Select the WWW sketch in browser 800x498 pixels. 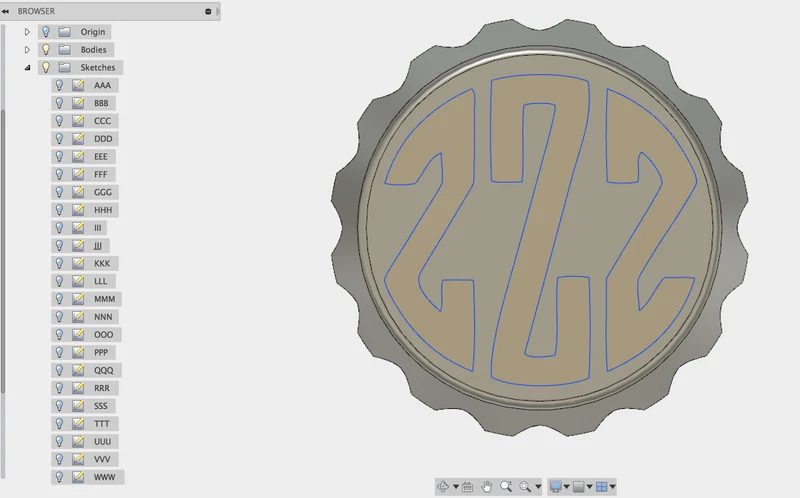[x=105, y=477]
